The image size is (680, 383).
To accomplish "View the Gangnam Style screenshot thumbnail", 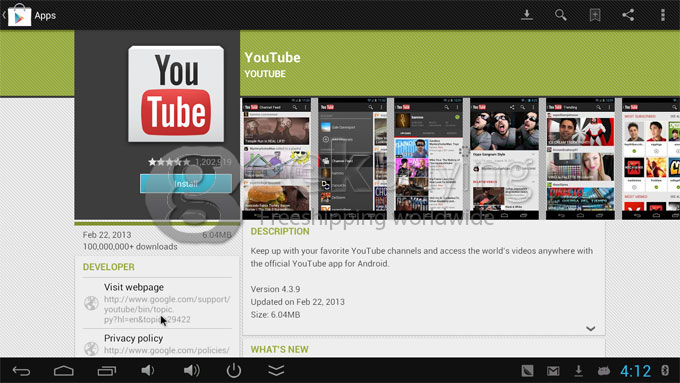I will click(504, 158).
